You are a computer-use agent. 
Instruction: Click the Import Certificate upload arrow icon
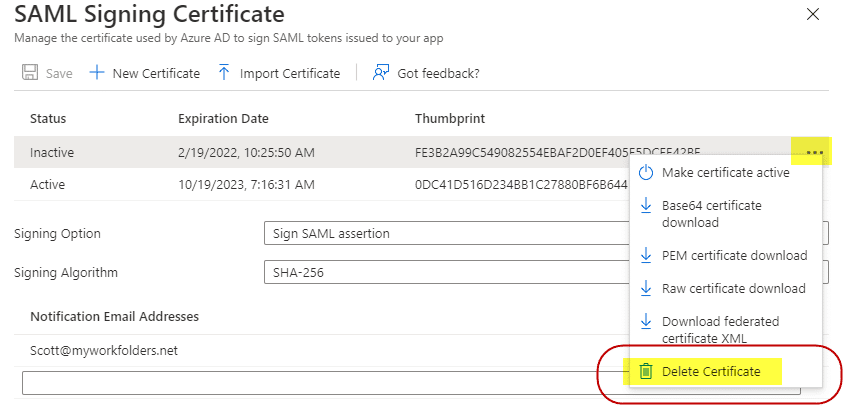pyautogui.click(x=224, y=73)
